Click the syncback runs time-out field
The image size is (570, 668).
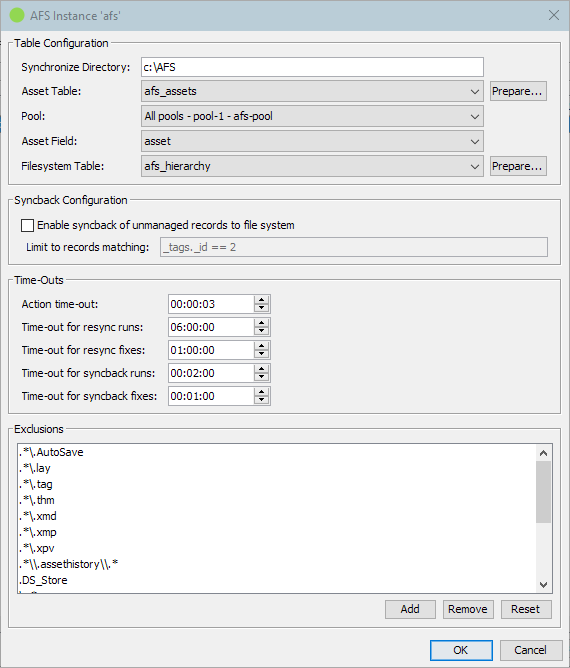pos(211,373)
